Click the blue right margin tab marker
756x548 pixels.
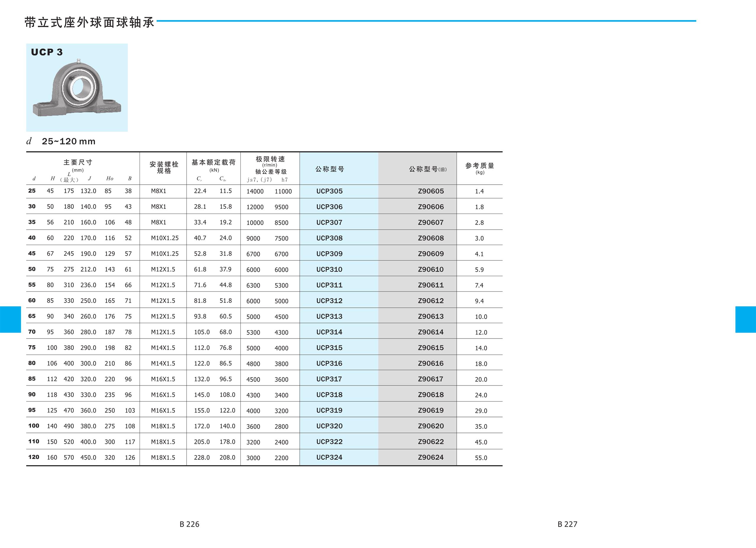[x=745, y=320]
